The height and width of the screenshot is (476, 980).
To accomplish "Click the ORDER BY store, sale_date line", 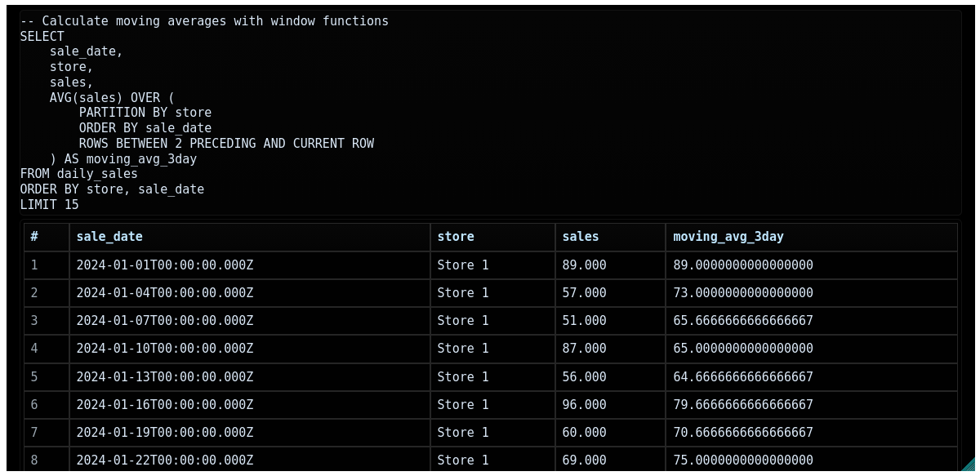I will click(x=112, y=189).
